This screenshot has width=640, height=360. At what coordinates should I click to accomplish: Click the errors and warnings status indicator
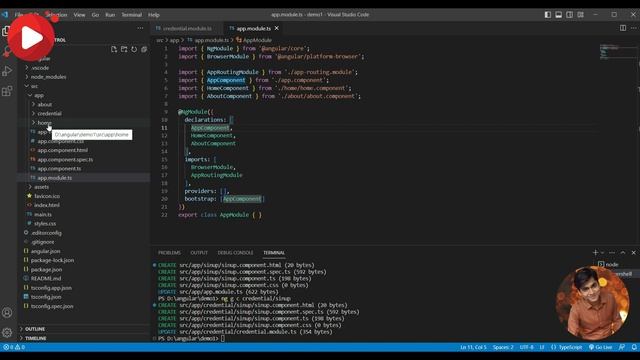tap(14, 347)
